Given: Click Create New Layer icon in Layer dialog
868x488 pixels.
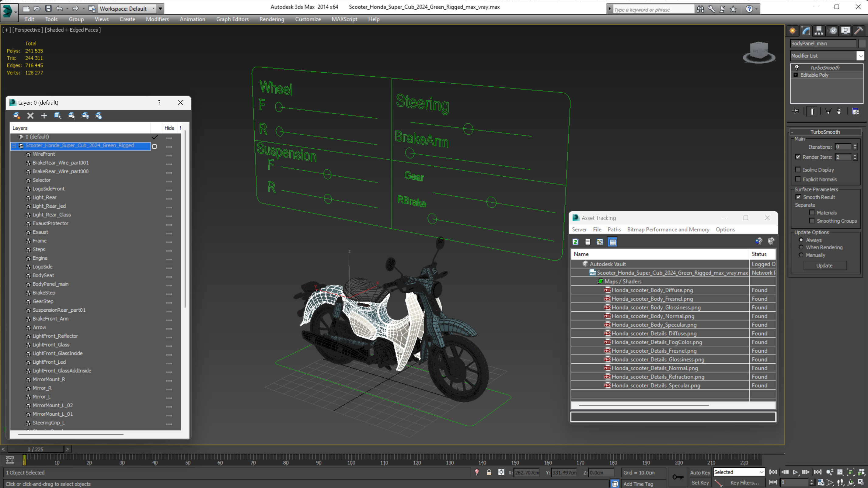Looking at the screenshot, I should pos(16,116).
